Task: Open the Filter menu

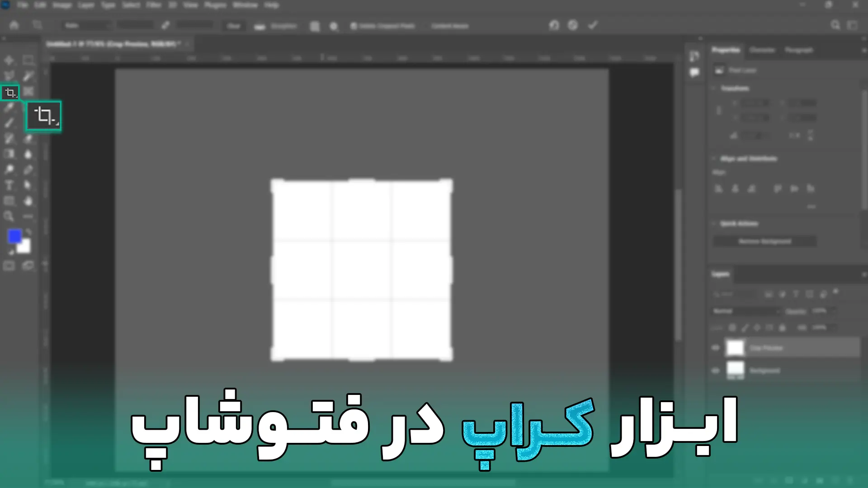Action: 154,5
